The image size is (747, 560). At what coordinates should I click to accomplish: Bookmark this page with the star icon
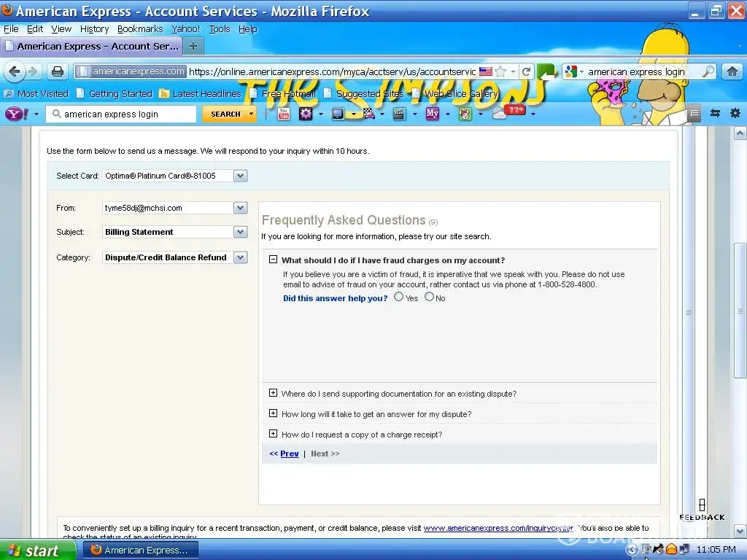pos(500,72)
